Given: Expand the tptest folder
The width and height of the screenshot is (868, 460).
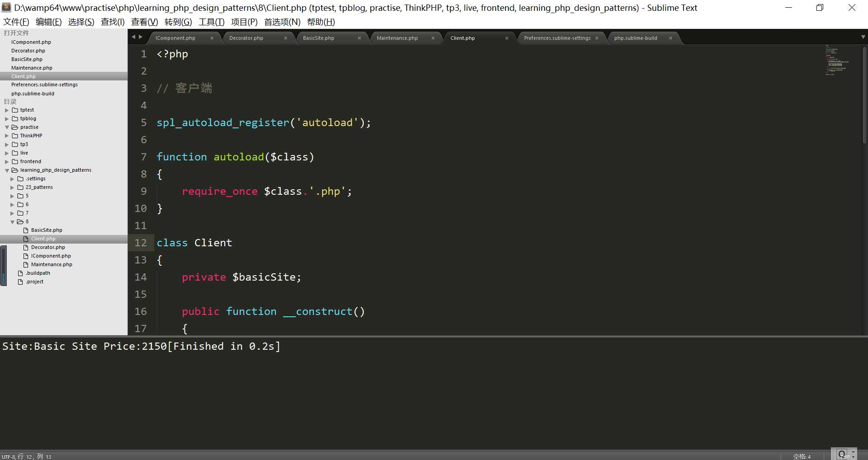Looking at the screenshot, I should coord(7,110).
